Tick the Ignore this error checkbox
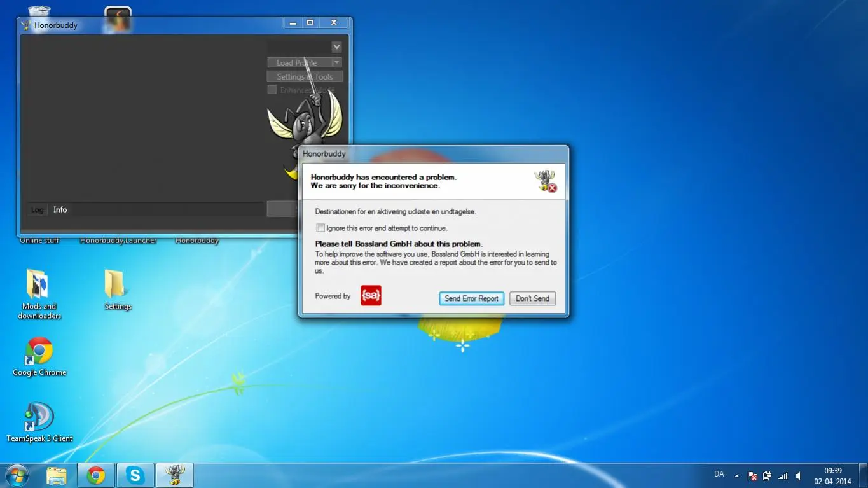This screenshot has height=488, width=868. point(320,228)
